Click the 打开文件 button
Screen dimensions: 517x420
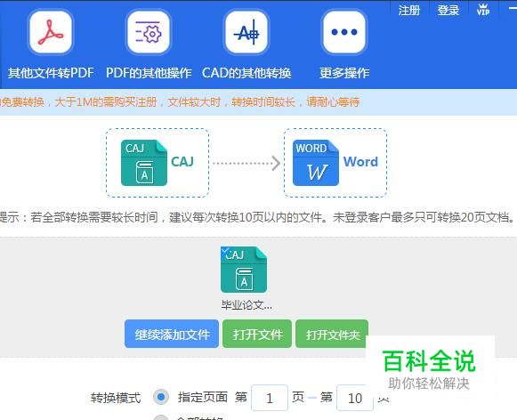257,334
